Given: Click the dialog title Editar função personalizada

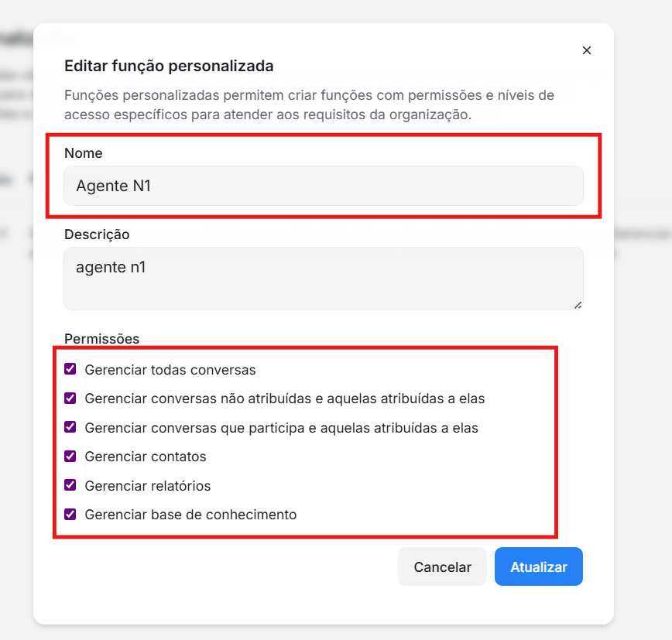Looking at the screenshot, I should [x=169, y=66].
